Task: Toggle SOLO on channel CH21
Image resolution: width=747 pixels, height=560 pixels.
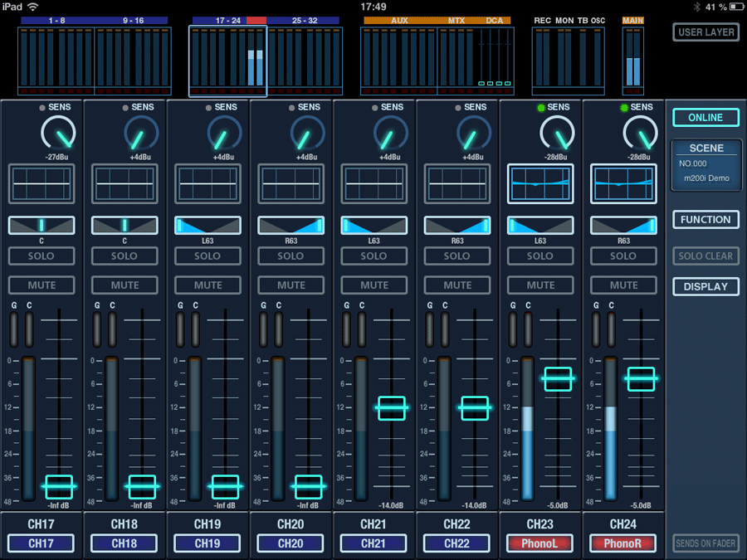Action: (374, 256)
